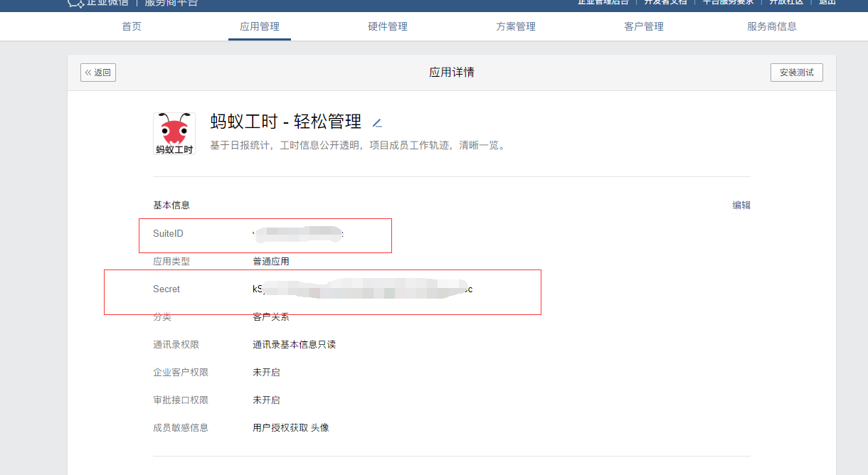Click the app description starting 基于日报统计
Viewport: 868px width, 475px height.
coord(357,146)
